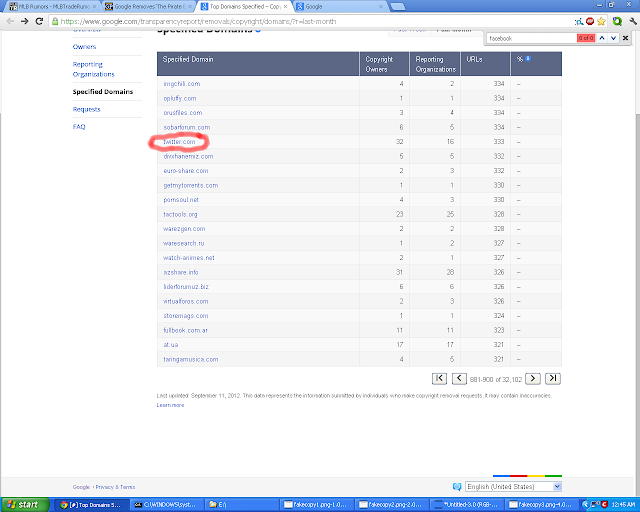Open the twitter.com link
The width and height of the screenshot is (640, 512).
(179, 142)
